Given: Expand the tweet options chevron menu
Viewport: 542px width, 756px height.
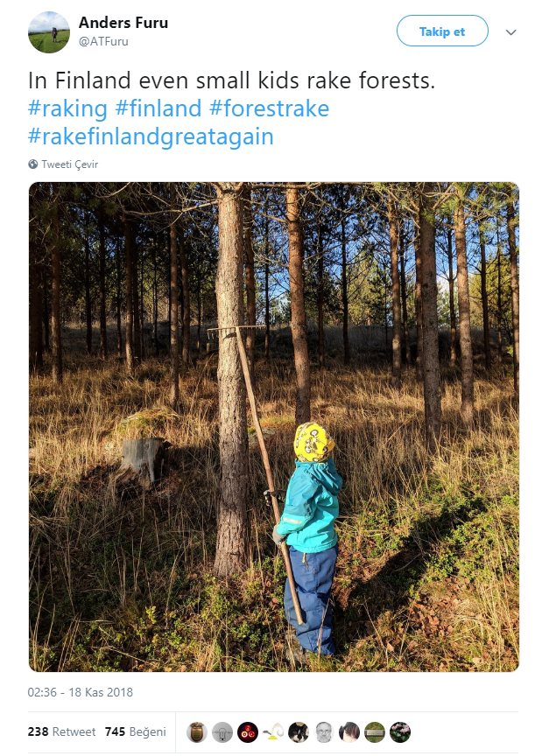Looking at the screenshot, I should pos(510,32).
